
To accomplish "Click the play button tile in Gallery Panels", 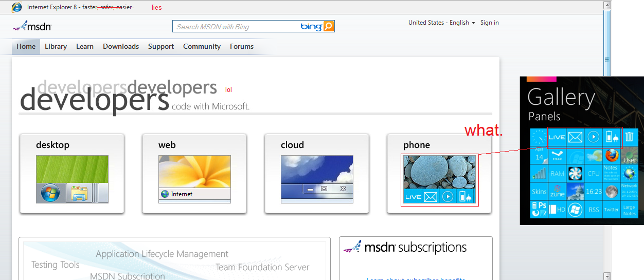I will tap(593, 137).
